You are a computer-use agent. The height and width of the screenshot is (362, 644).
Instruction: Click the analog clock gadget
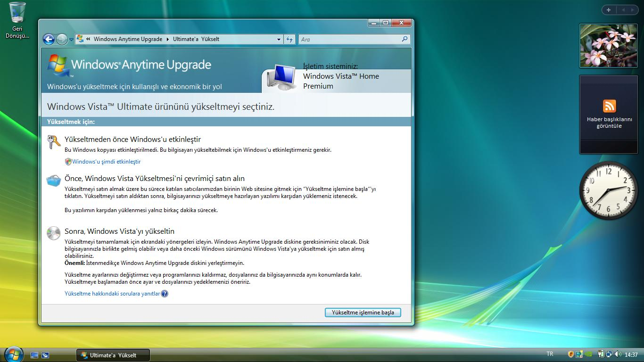click(x=609, y=190)
